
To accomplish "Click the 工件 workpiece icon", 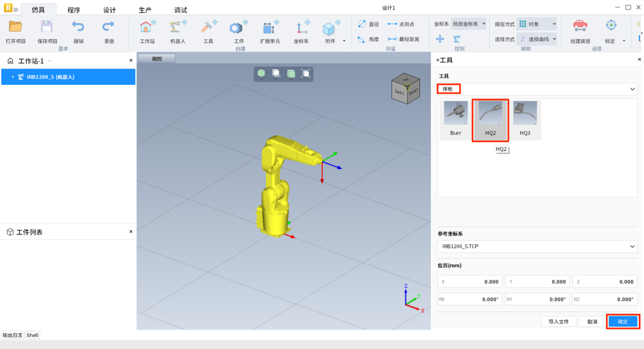I will [x=239, y=28].
